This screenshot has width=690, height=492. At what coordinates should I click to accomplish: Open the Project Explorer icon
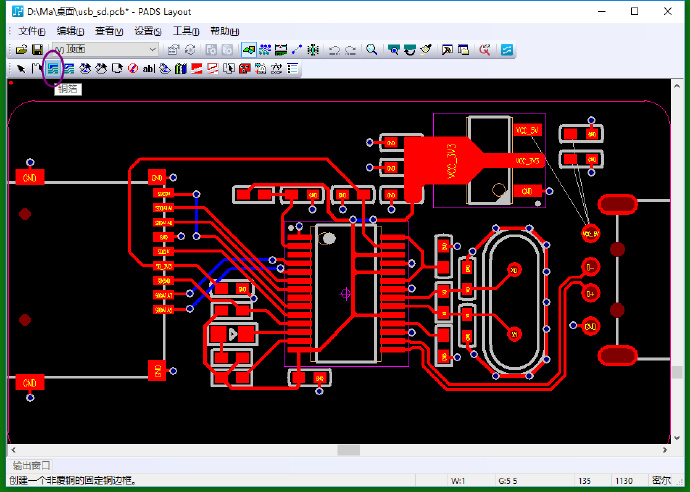[463, 50]
